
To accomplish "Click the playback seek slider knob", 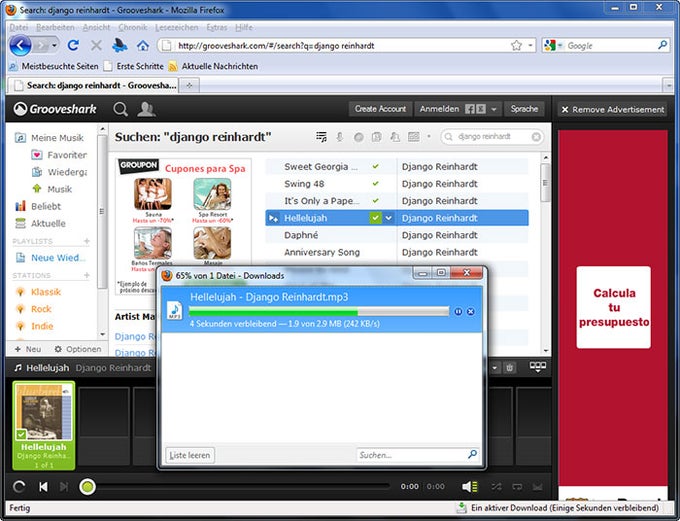I will [x=87, y=487].
